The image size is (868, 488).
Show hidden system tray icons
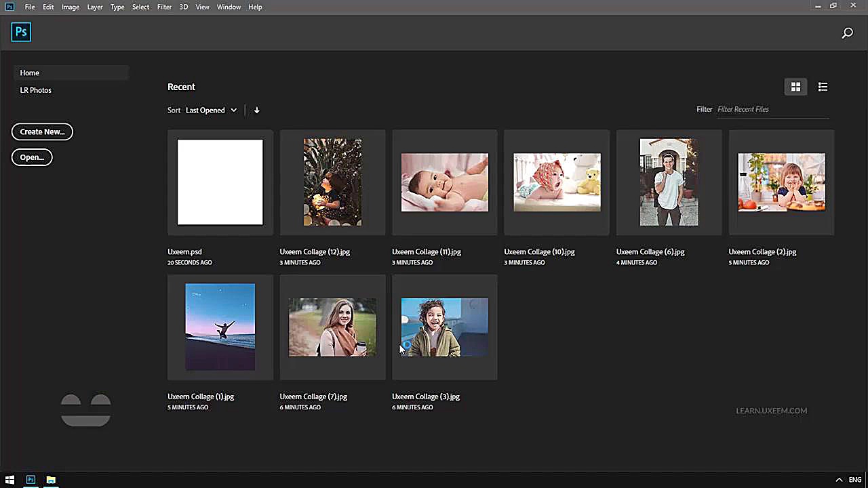click(x=839, y=480)
